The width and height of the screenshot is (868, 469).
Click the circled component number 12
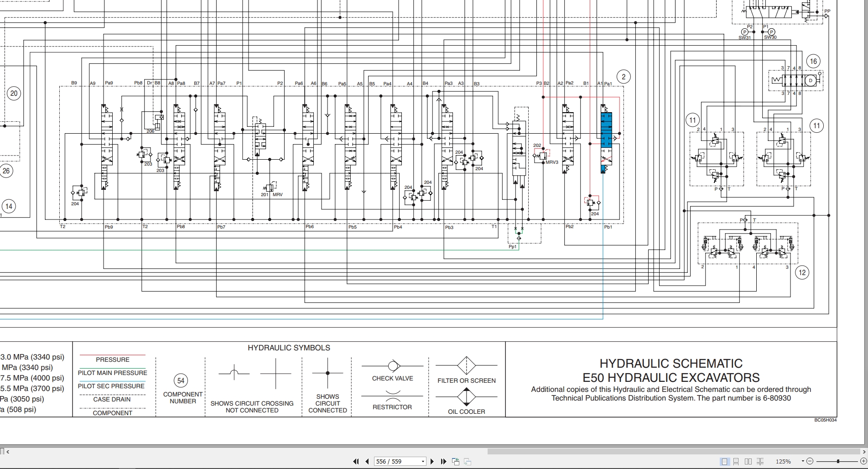(x=802, y=273)
